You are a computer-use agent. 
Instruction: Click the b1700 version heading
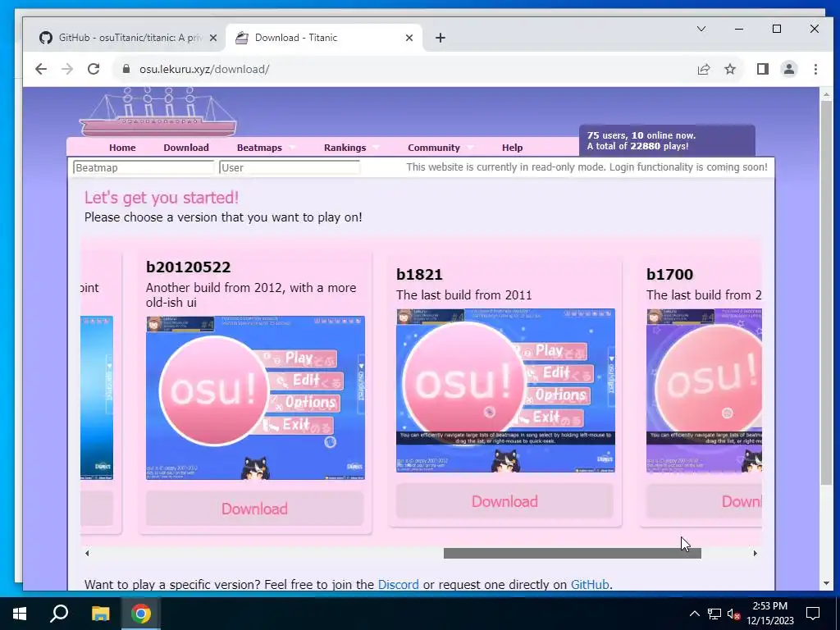(669, 274)
